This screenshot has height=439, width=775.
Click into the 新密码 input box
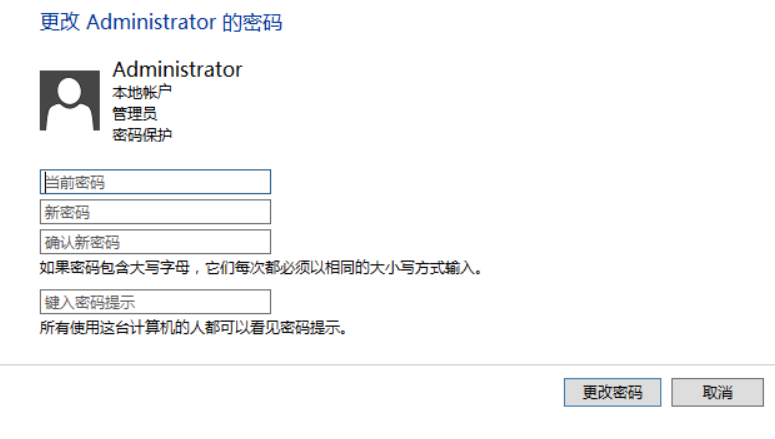[155, 212]
